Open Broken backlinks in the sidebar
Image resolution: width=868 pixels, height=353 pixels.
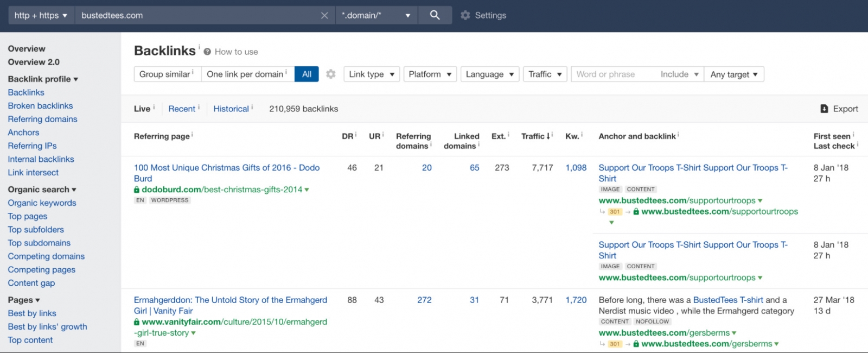[x=40, y=105]
